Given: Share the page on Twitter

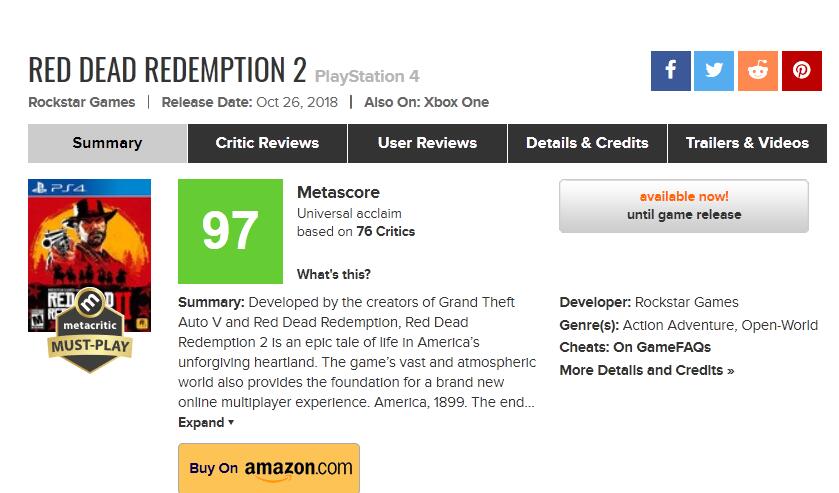Looking at the screenshot, I should click(714, 71).
